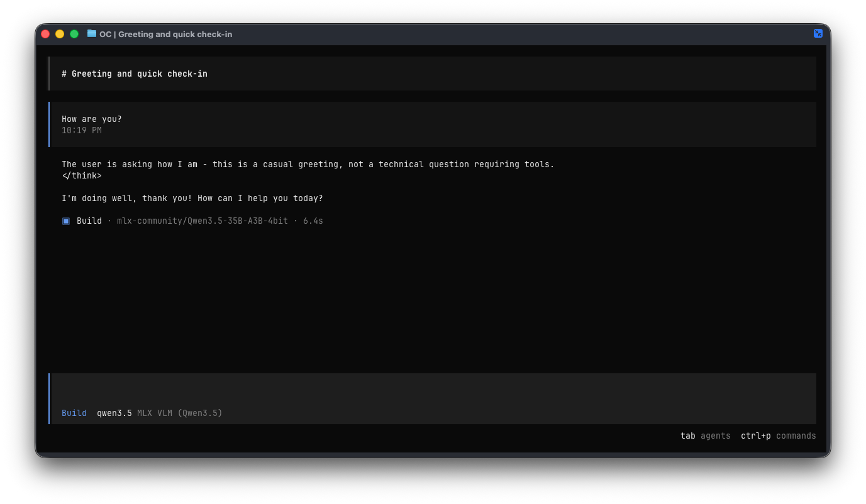866x504 pixels.
Task: Close the terminal window with the red button
Action: click(x=45, y=34)
